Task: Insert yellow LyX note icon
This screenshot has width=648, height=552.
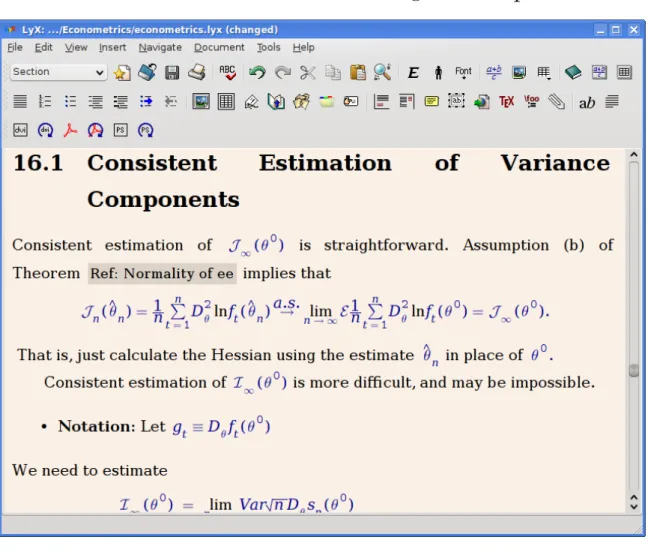Action: pos(431,102)
